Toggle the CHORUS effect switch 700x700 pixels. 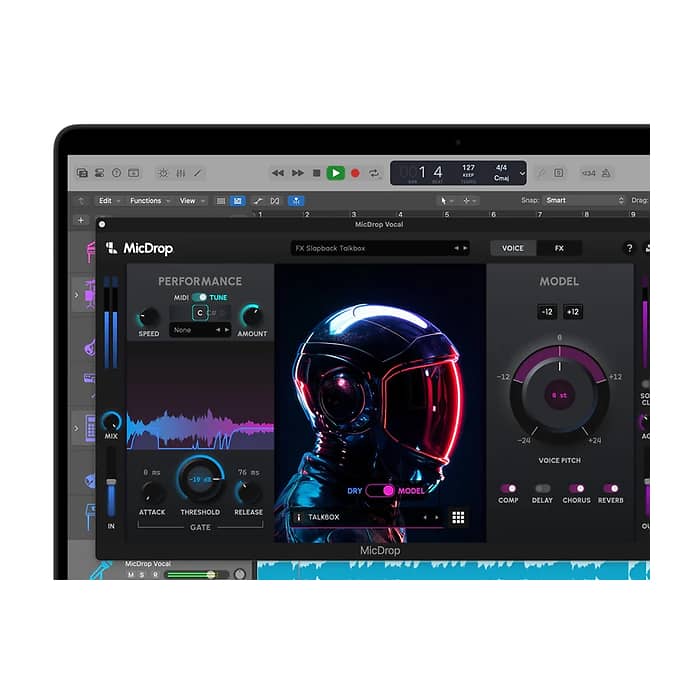[x=576, y=488]
